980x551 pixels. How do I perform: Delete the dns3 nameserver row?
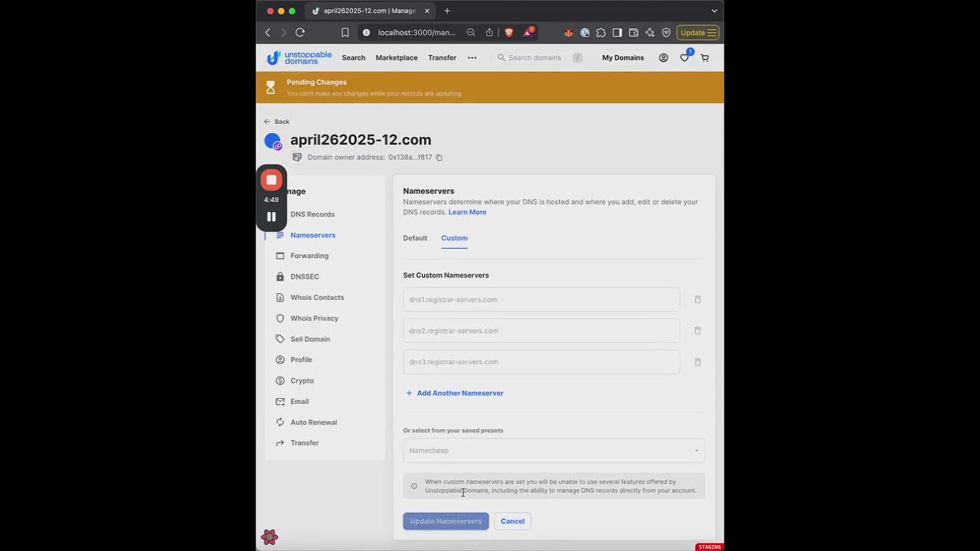697,362
